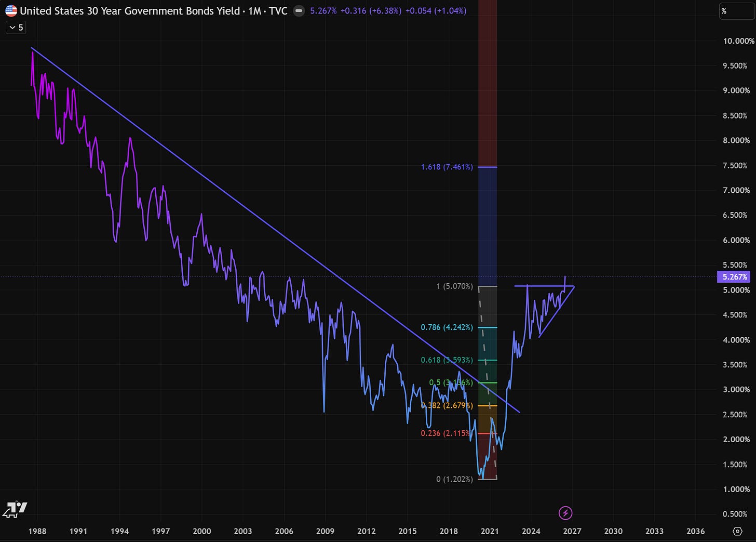This screenshot has width=756, height=542.
Task: Click the 2027 label on the time axis
Action: (x=572, y=531)
